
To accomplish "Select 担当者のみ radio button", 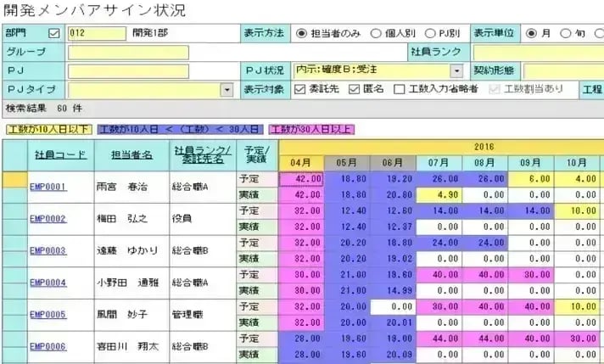I will coord(302,34).
